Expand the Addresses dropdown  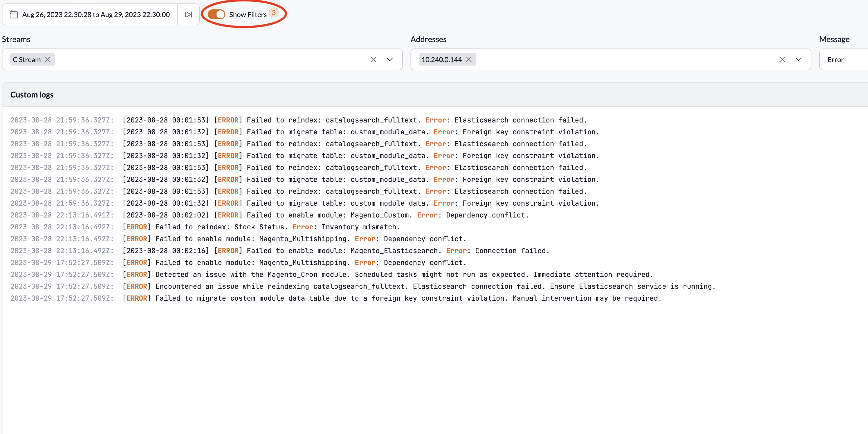[x=798, y=59]
